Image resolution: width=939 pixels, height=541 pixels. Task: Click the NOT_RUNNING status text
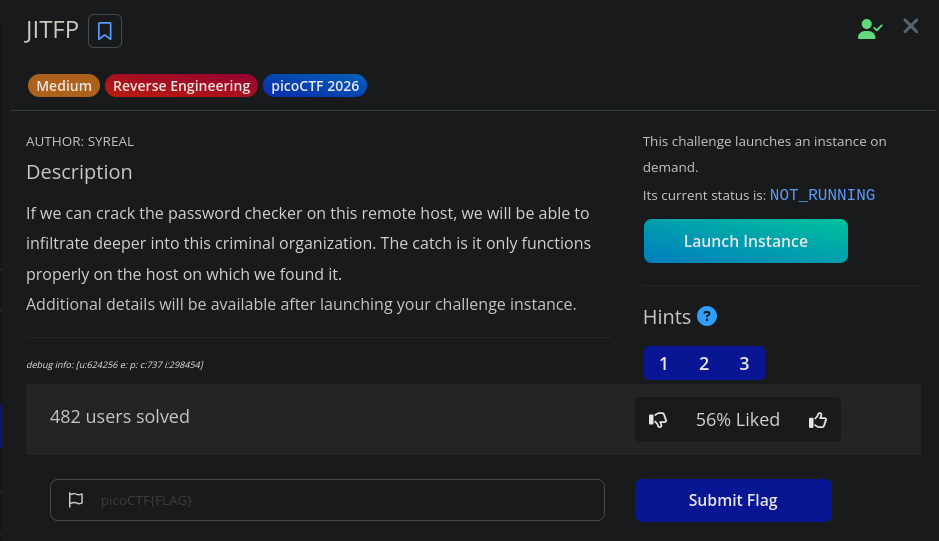(x=822, y=195)
